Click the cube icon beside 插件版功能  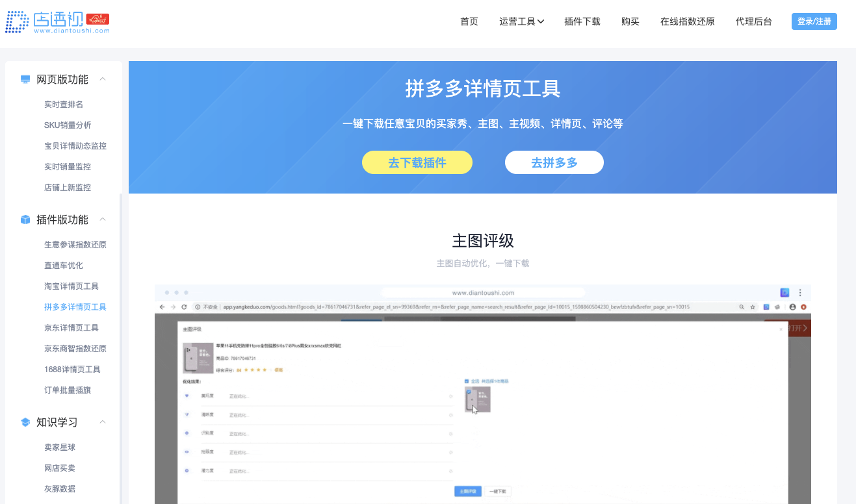(x=25, y=220)
